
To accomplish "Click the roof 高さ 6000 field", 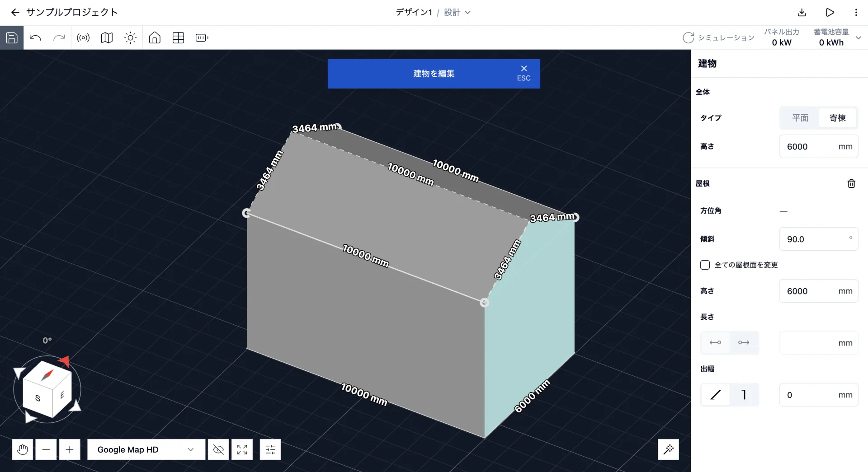I will [x=819, y=291].
